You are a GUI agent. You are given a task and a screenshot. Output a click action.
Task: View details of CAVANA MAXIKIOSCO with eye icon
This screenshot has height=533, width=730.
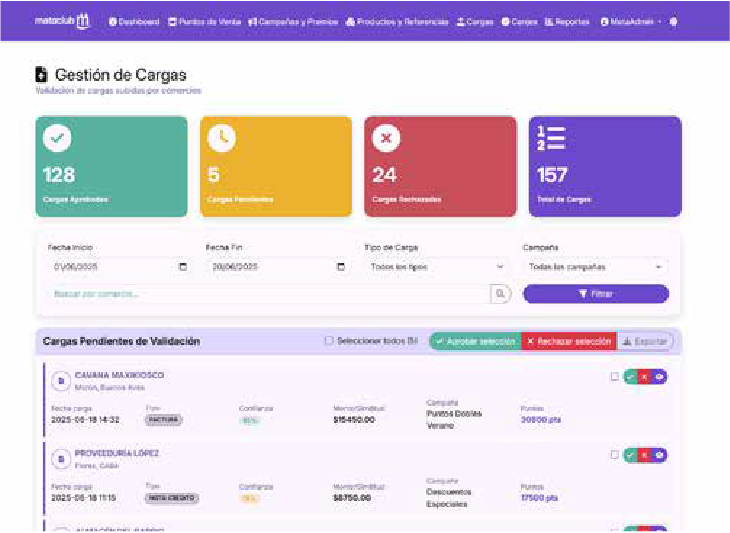pos(660,377)
